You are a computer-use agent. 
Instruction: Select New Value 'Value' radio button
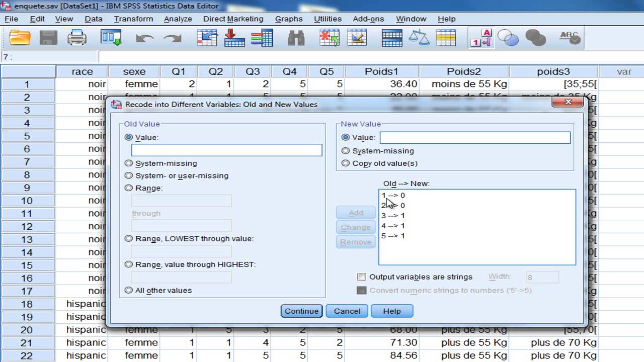click(x=346, y=137)
